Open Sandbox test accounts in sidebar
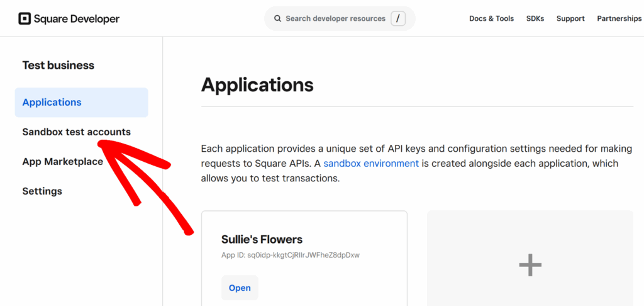This screenshot has height=306, width=644. 76,132
